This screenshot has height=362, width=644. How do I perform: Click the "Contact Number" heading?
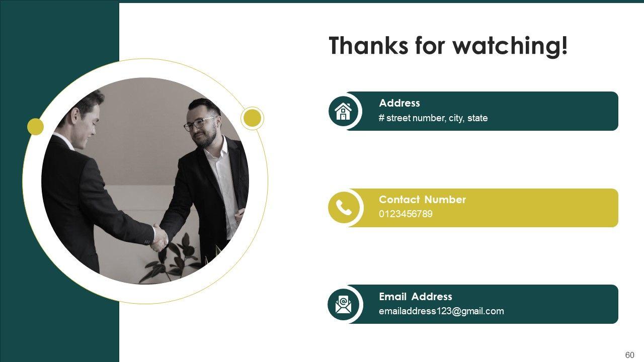422,200
